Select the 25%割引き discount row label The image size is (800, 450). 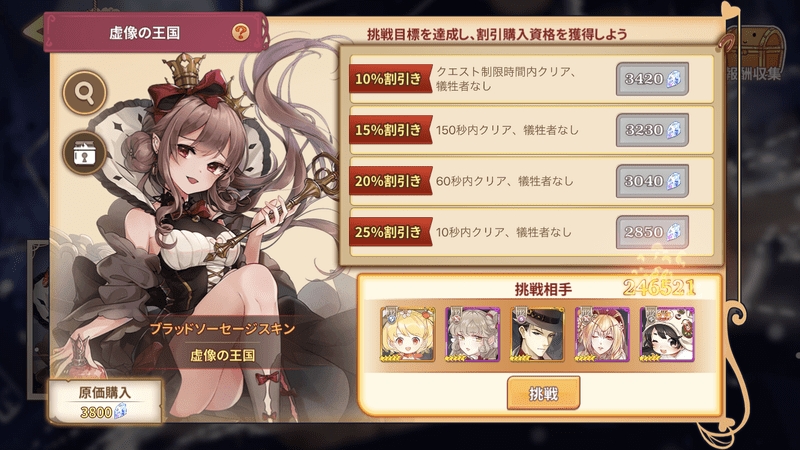[391, 232]
